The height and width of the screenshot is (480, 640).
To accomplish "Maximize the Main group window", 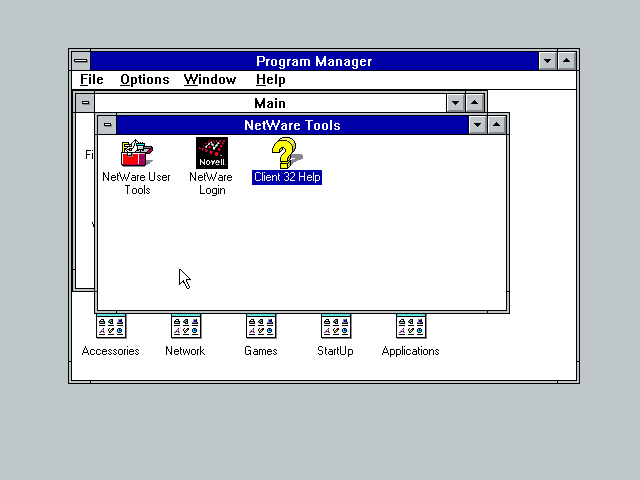I will [474, 103].
